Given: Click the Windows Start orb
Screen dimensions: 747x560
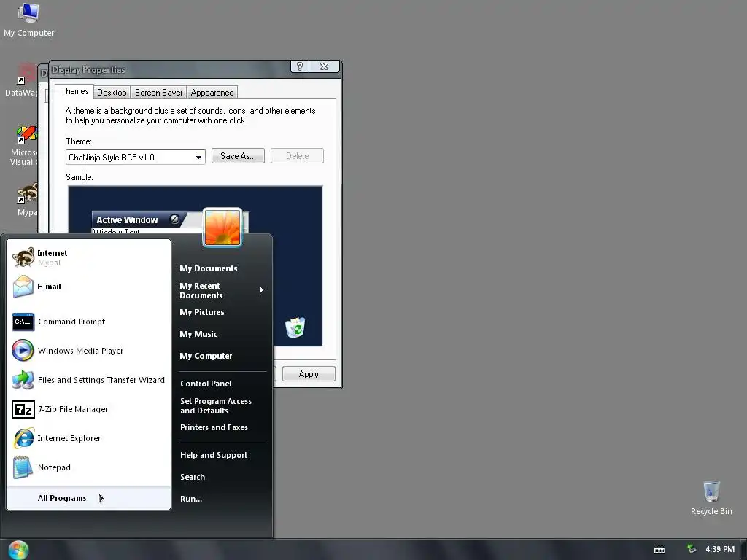Looking at the screenshot, I should pos(18,550).
